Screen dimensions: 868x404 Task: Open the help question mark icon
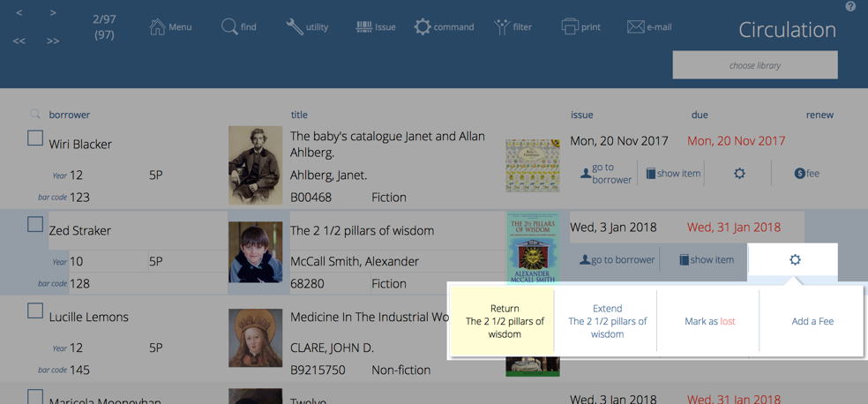coord(850,6)
